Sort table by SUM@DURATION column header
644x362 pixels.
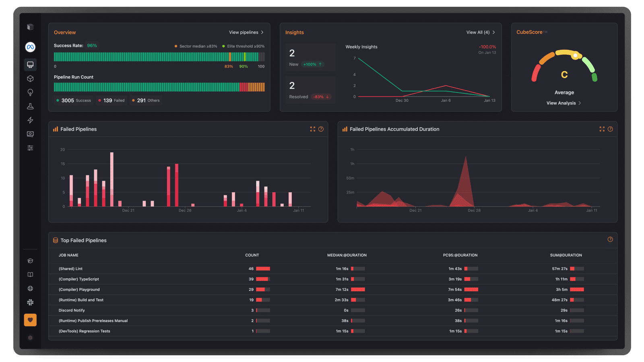coord(566,255)
